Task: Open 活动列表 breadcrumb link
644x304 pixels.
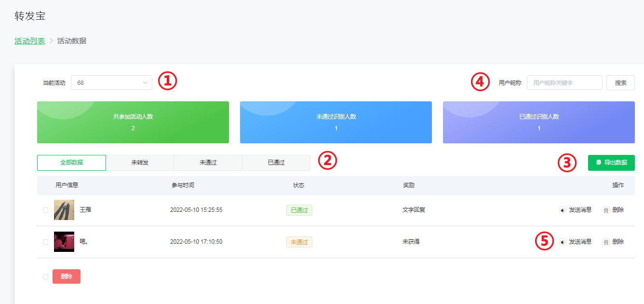Action: [x=29, y=41]
